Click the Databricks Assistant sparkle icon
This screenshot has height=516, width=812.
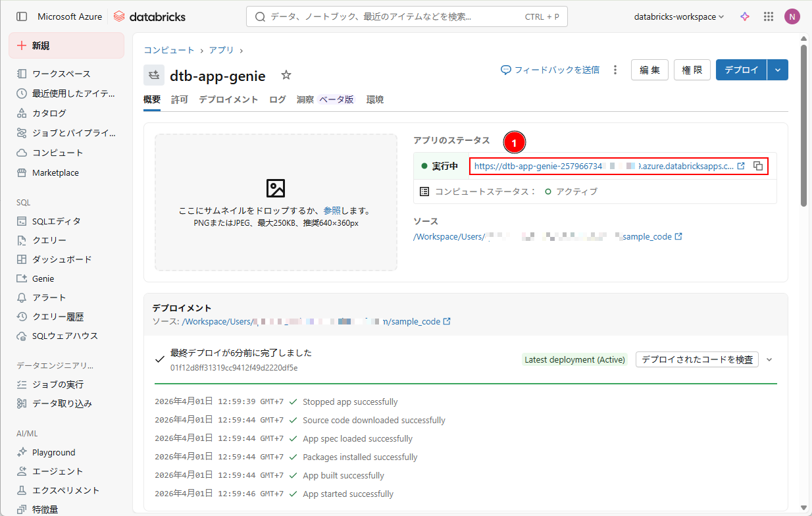745,16
